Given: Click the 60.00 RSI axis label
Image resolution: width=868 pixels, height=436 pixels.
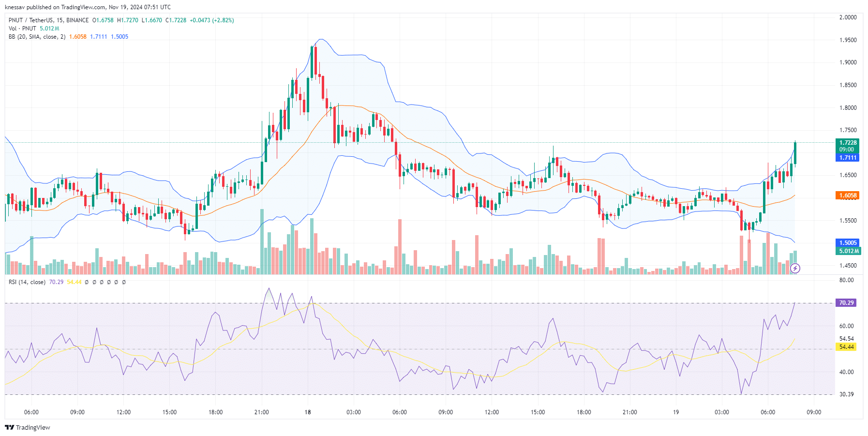Looking at the screenshot, I should [x=846, y=326].
